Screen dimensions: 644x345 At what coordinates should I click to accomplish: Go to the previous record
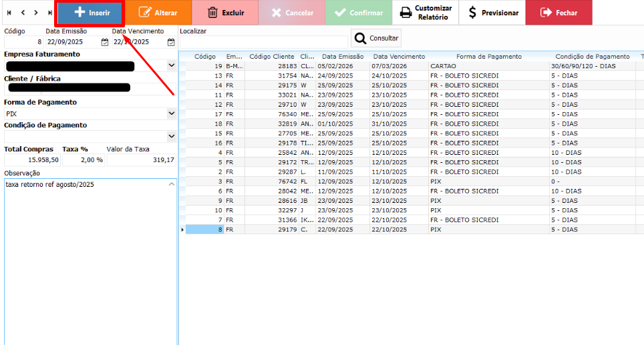pyautogui.click(x=22, y=13)
